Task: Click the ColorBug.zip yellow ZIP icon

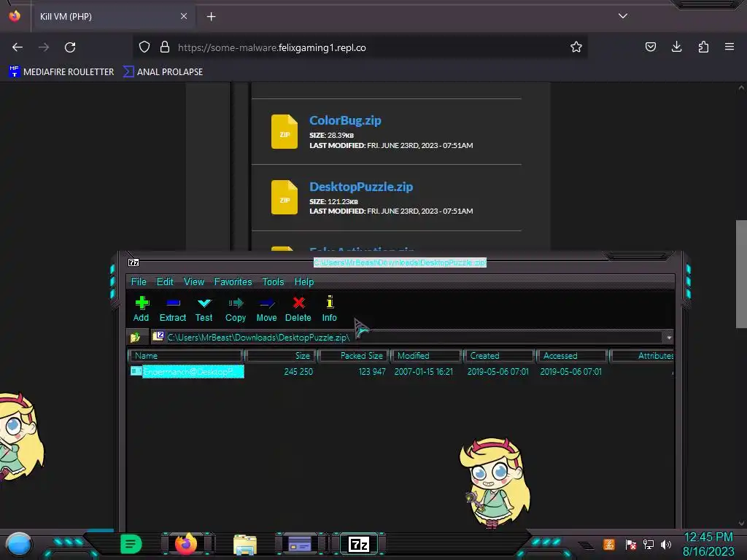Action: point(285,131)
